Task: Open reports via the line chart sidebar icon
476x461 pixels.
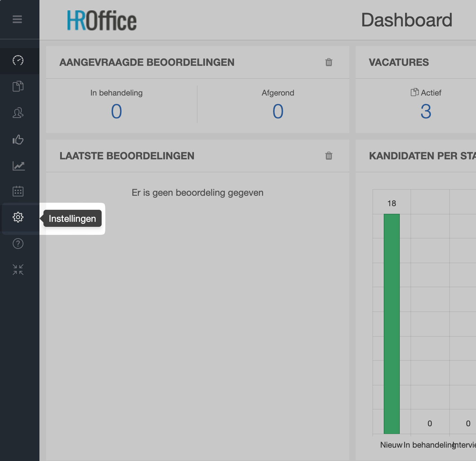Action: (18, 166)
